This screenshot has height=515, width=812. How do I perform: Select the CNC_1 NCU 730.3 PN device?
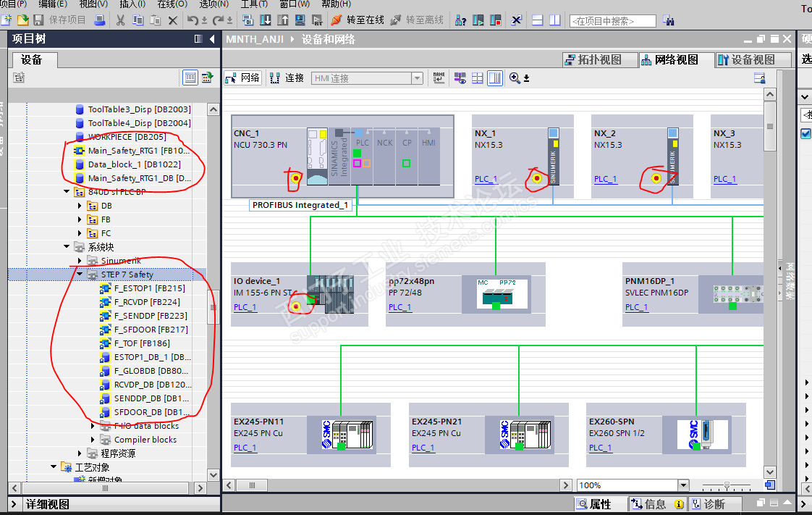tap(343, 156)
